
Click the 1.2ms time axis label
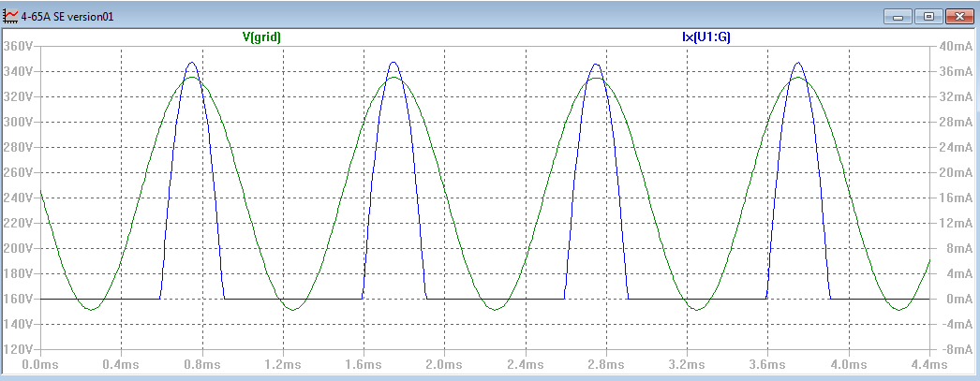(x=283, y=363)
